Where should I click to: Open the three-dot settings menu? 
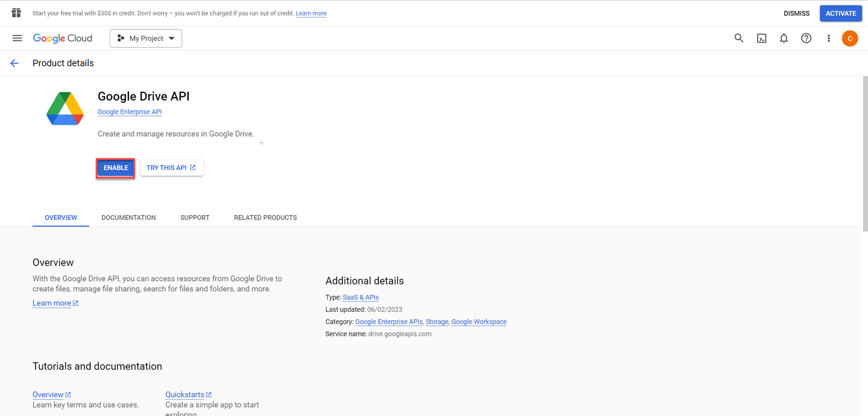[828, 38]
